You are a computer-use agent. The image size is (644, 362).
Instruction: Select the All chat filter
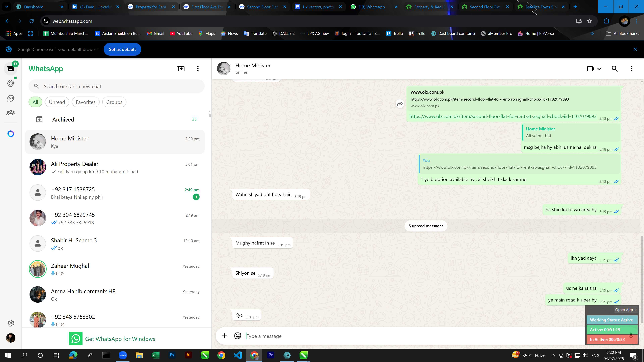[35, 102]
